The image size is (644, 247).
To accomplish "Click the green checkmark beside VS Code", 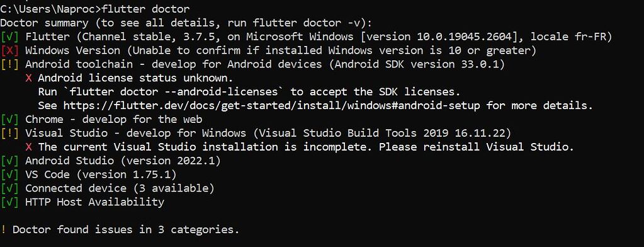I will click(x=9, y=175).
